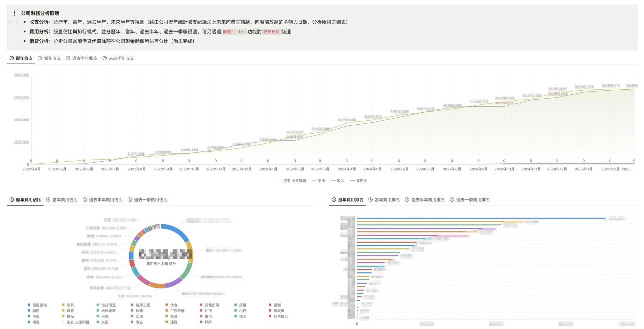
Task: Select the 歷年費用排名 tab
Action: tap(347, 200)
